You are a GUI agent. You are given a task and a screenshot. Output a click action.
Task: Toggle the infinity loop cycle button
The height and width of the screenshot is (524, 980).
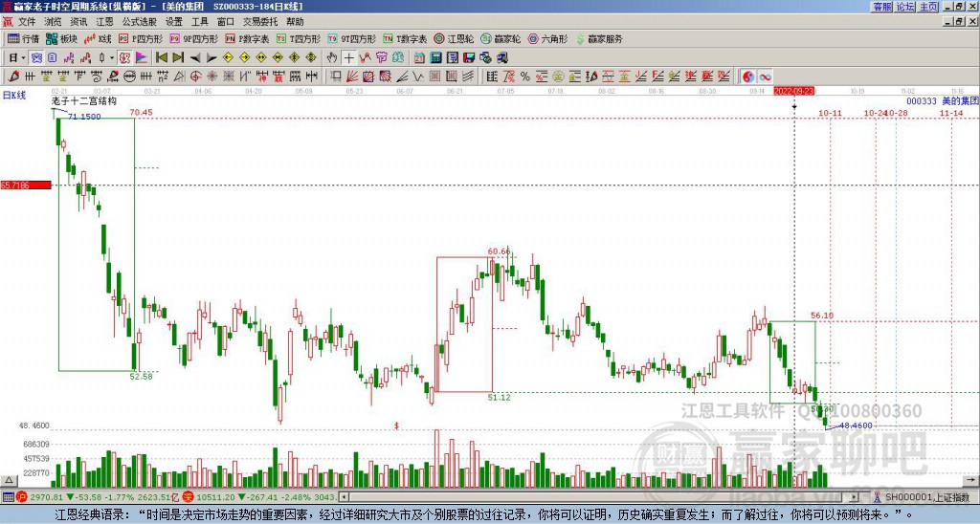point(765,76)
